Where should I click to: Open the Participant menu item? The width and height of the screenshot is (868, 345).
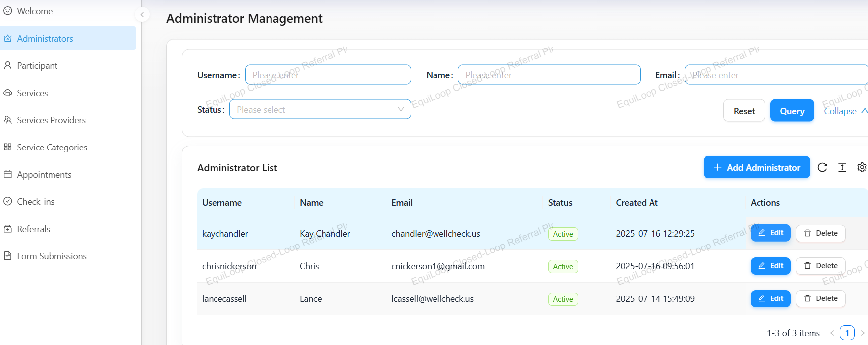[37, 66]
